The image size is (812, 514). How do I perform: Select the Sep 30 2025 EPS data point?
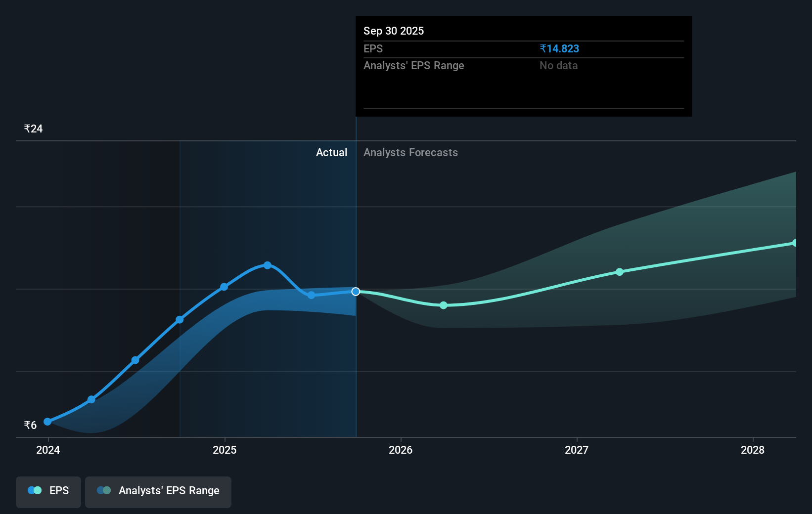[x=356, y=292]
